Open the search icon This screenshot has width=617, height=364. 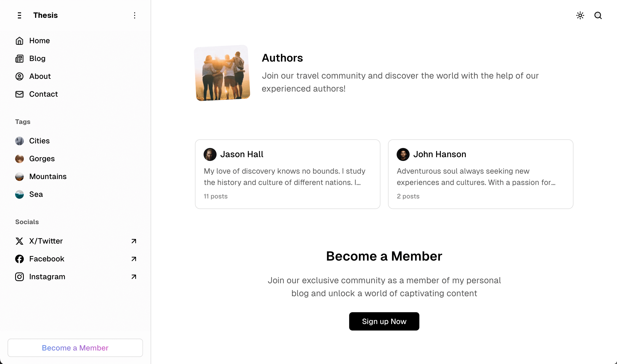point(598,16)
